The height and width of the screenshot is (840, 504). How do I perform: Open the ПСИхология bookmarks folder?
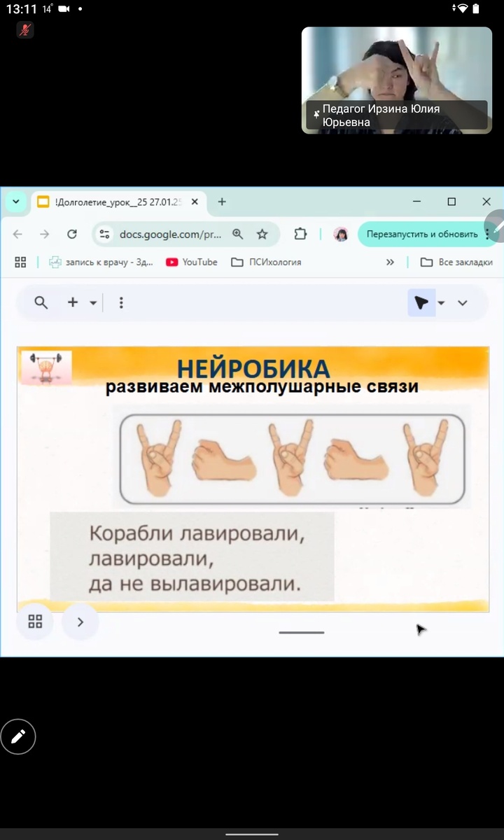click(x=267, y=262)
